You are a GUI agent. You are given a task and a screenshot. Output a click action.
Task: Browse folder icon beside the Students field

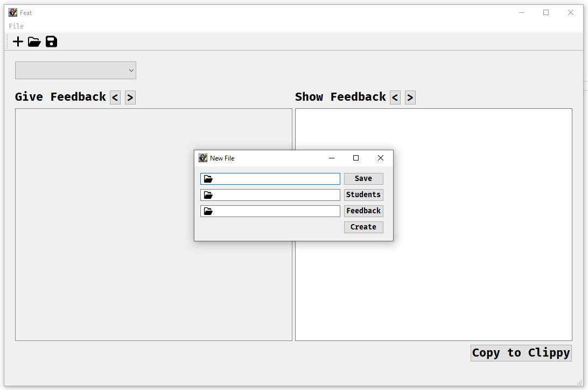[x=208, y=194]
